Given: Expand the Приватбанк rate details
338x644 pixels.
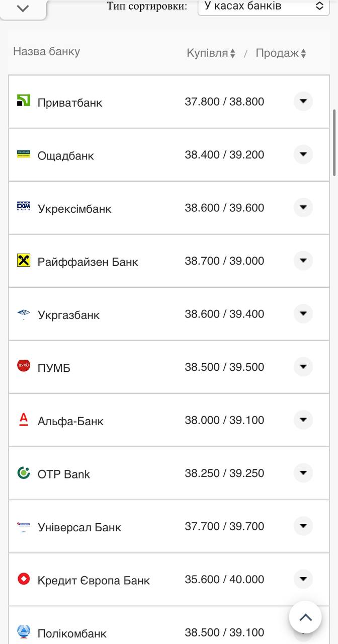Looking at the screenshot, I should pos(303,101).
